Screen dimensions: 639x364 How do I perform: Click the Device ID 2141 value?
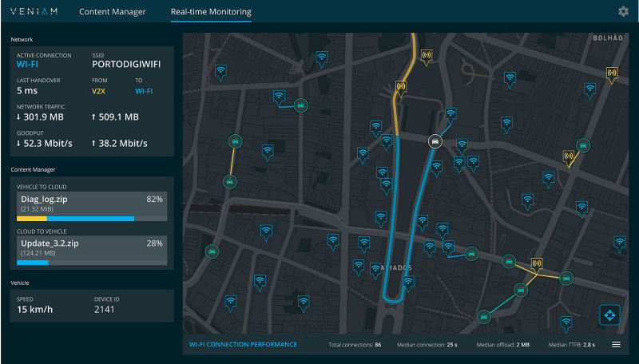pyautogui.click(x=105, y=309)
